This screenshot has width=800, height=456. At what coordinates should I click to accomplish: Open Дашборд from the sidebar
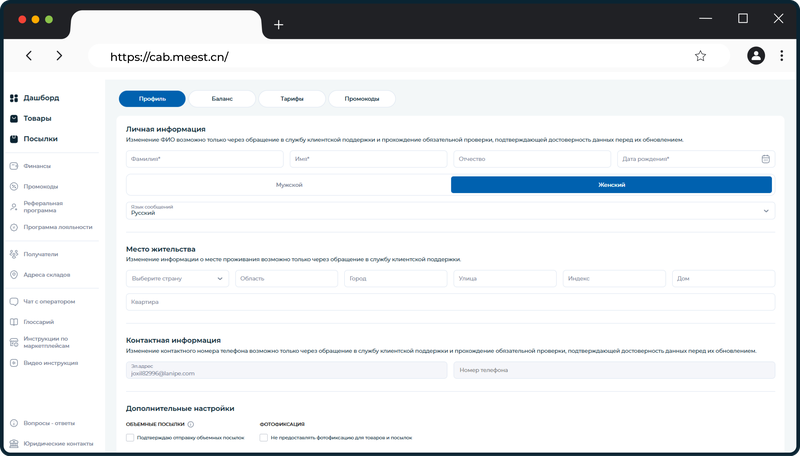point(41,98)
